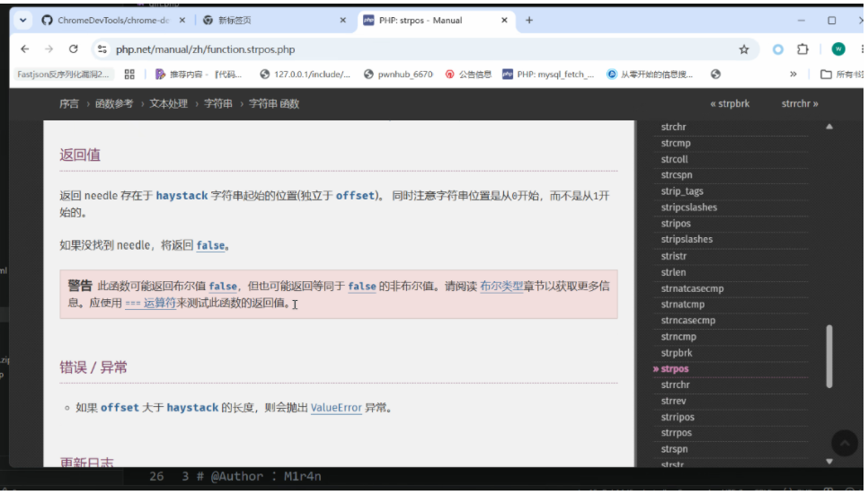Click the last globe bookmark icon

click(x=716, y=75)
